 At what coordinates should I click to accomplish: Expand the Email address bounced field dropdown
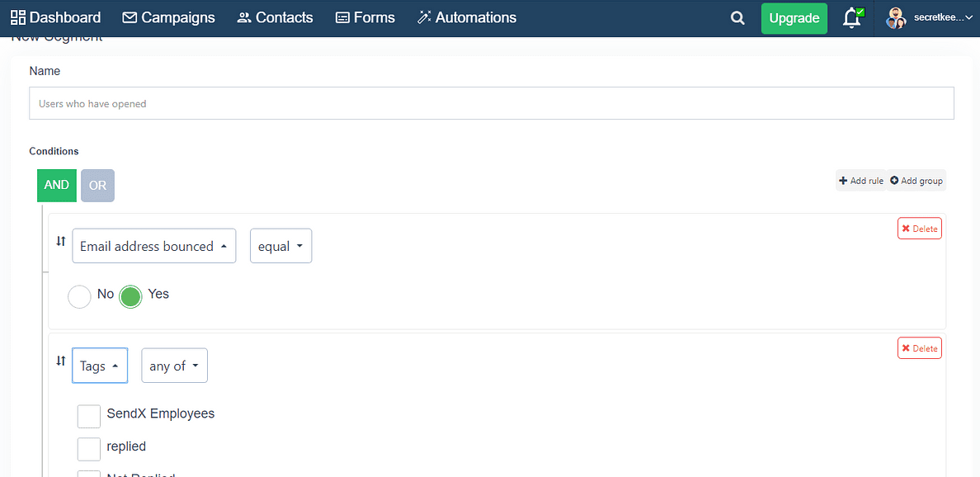pyautogui.click(x=153, y=245)
